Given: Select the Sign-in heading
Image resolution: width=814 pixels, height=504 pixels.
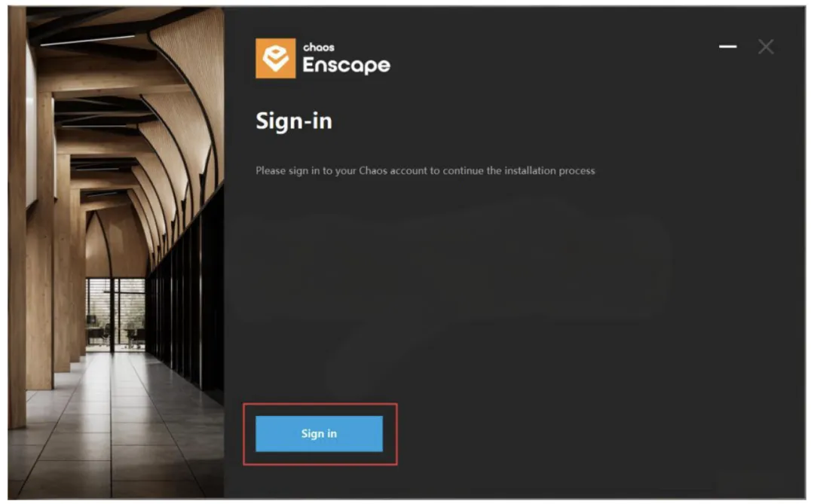Looking at the screenshot, I should click(x=294, y=121).
